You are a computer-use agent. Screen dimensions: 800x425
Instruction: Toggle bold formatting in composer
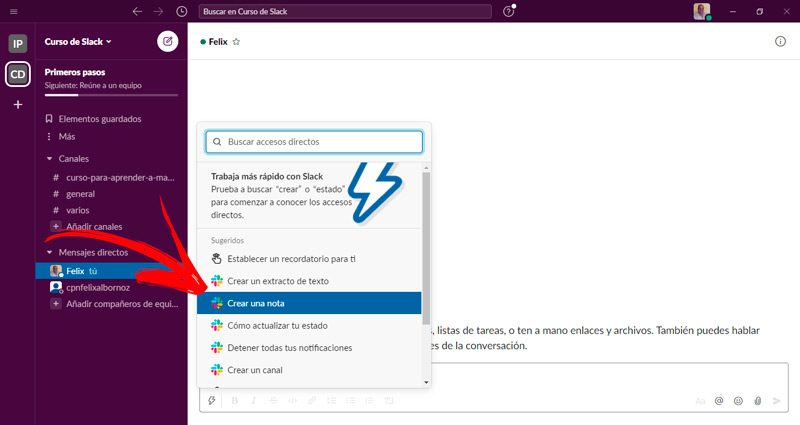[x=235, y=401]
